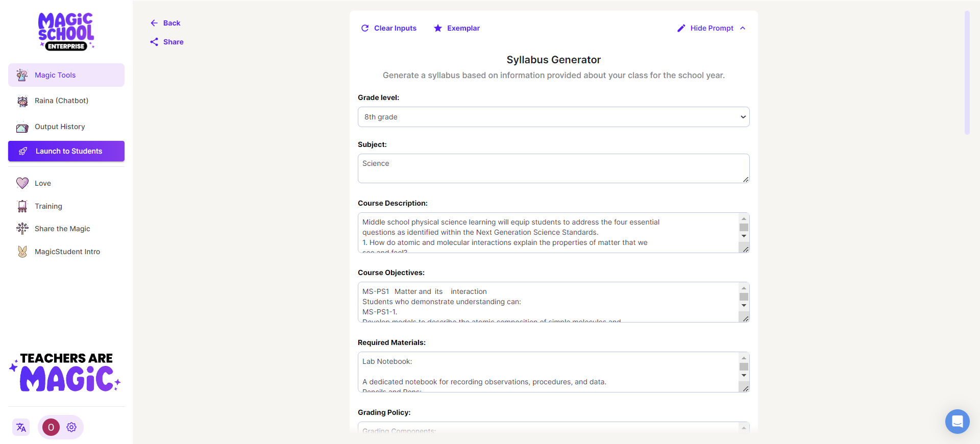Click the Clear Inputs refresh icon
980x444 pixels.
[365, 28]
